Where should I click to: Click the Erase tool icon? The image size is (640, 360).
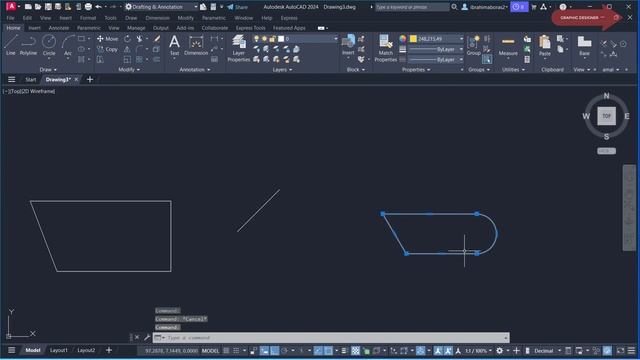pyautogui.click(x=157, y=39)
